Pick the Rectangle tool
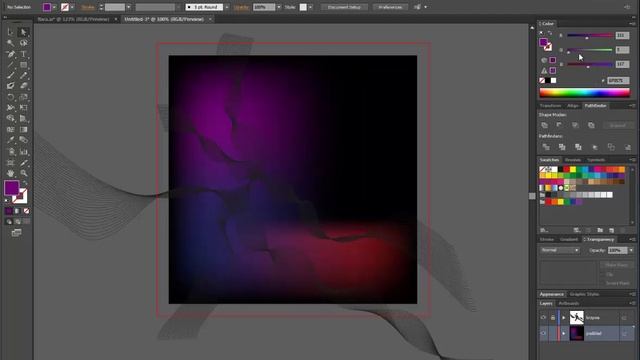The height and width of the screenshot is (360, 640). click(23, 64)
